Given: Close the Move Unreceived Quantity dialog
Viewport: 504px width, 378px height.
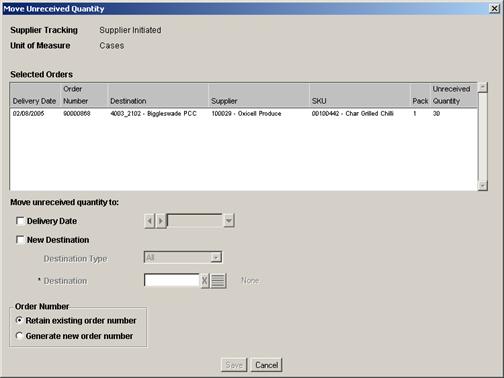Looking at the screenshot, I should click(x=494, y=8).
